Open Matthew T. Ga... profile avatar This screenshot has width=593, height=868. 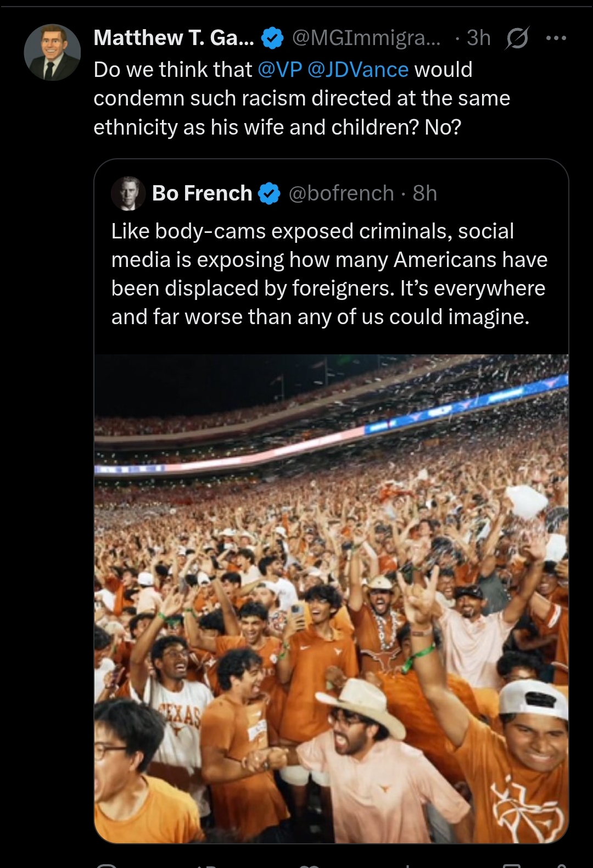(x=52, y=53)
